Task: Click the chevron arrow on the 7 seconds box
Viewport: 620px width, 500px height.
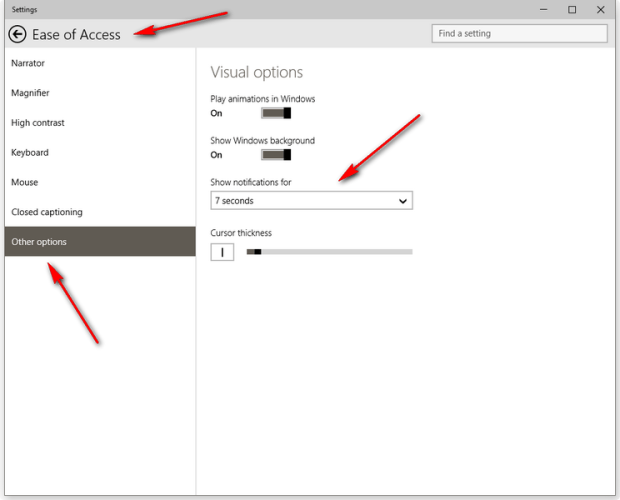Action: [x=403, y=201]
